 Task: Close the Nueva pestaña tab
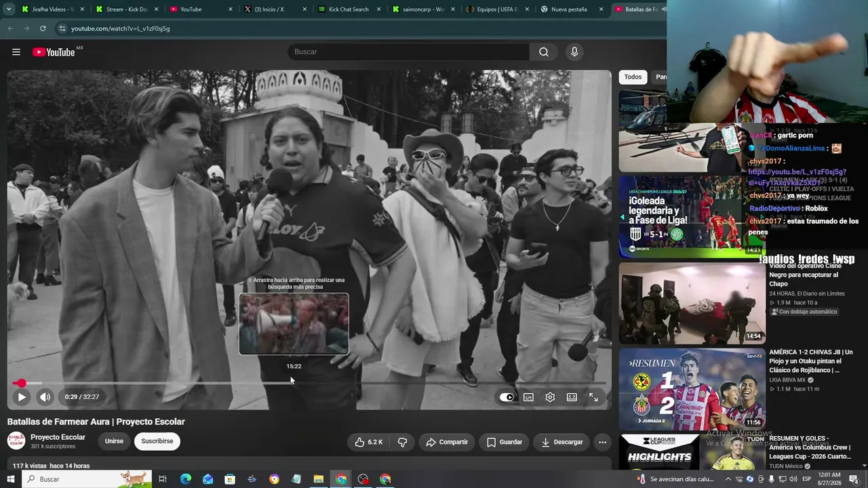pyautogui.click(x=601, y=9)
